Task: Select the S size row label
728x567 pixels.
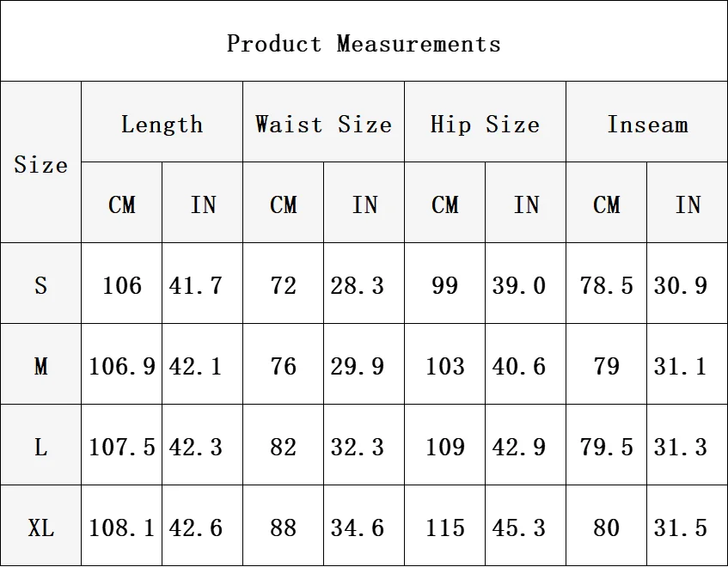Action: (40, 284)
